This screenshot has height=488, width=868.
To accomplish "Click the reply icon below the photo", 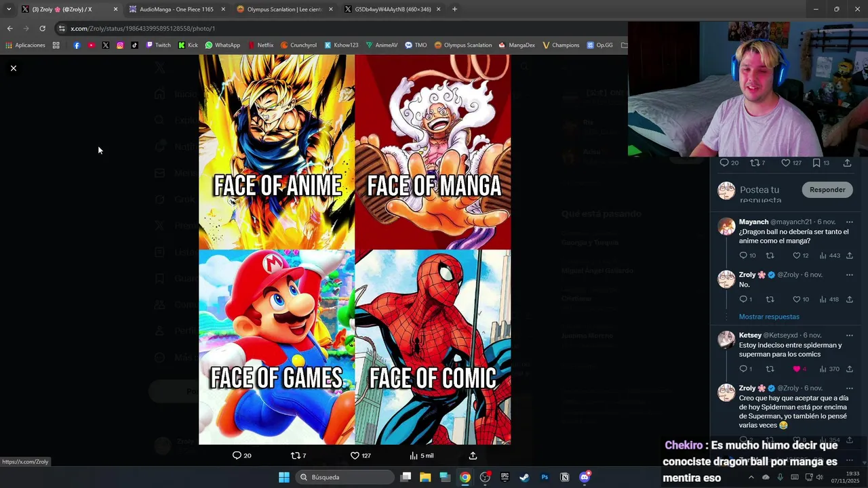I will coord(237,455).
